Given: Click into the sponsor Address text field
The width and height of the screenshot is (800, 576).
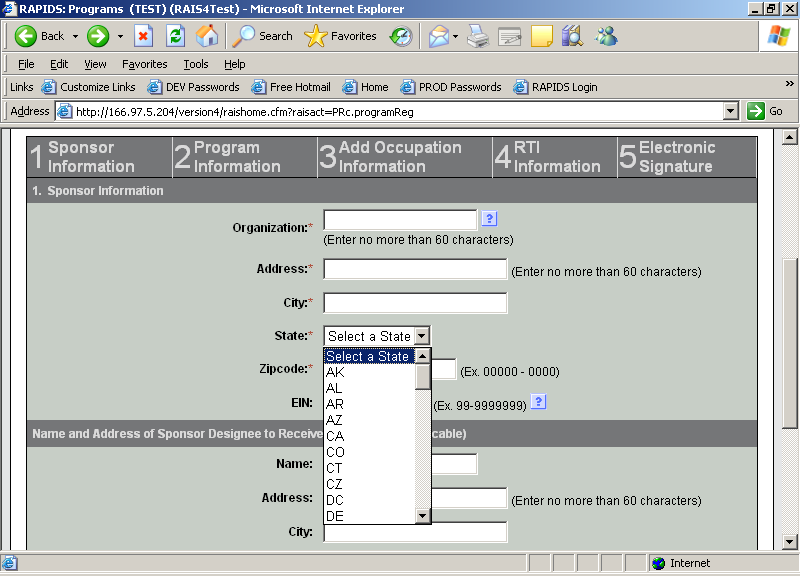Looking at the screenshot, I should click(x=415, y=269).
